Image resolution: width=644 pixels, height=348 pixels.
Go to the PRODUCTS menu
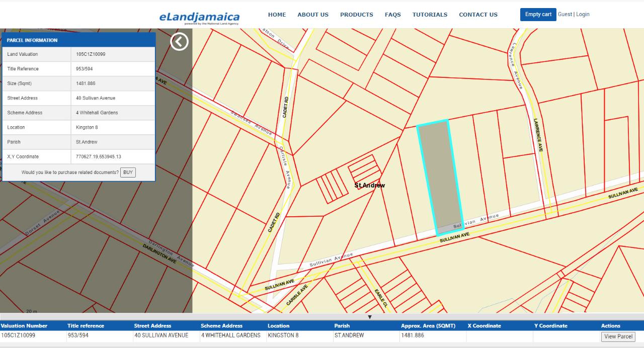[x=357, y=15]
